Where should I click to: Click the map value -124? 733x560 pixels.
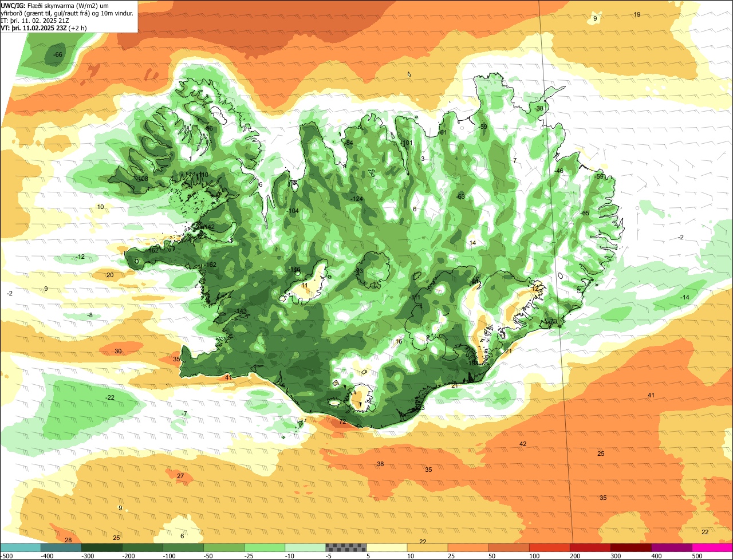click(357, 199)
